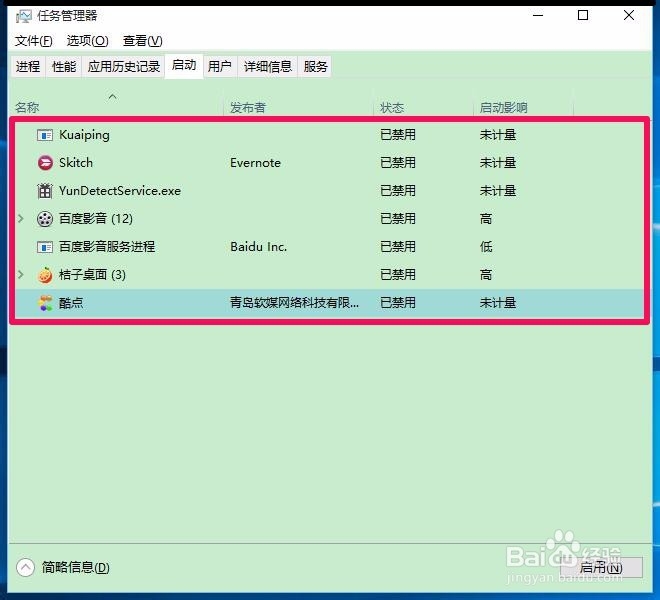Viewport: 660px width, 600px height.
Task: Click the 酷点 colorful icon
Action: (x=45, y=303)
